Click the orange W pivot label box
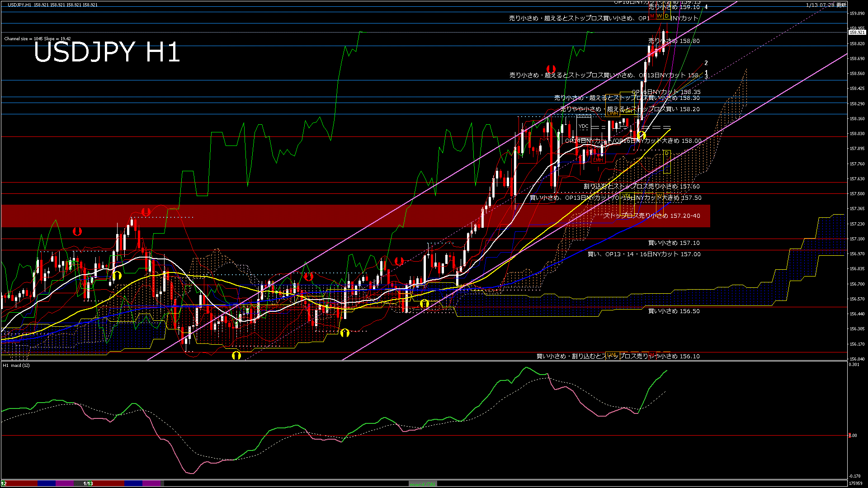 pyautogui.click(x=659, y=16)
